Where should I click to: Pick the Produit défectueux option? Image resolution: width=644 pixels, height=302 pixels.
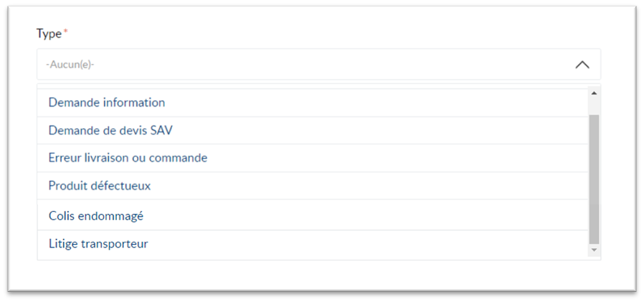click(x=313, y=186)
